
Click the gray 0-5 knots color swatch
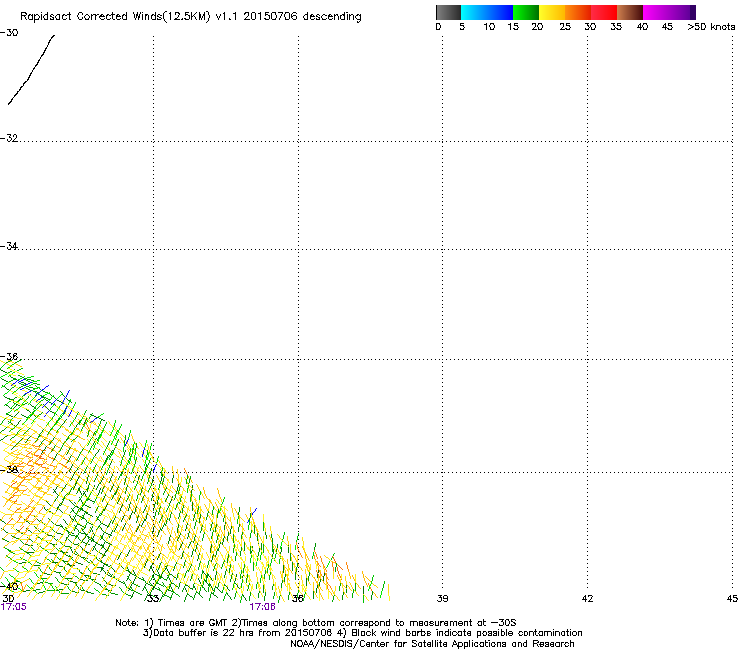point(448,12)
